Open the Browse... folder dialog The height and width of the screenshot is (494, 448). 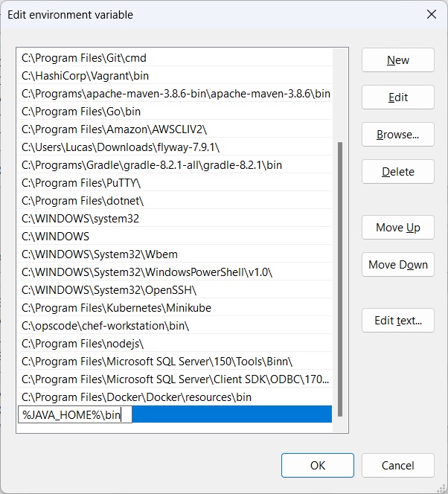pos(397,135)
